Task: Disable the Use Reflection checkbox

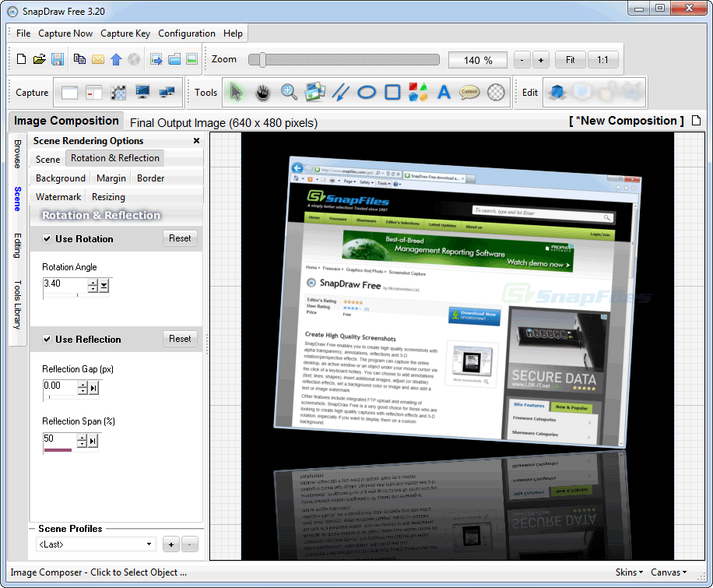Action: [x=47, y=340]
